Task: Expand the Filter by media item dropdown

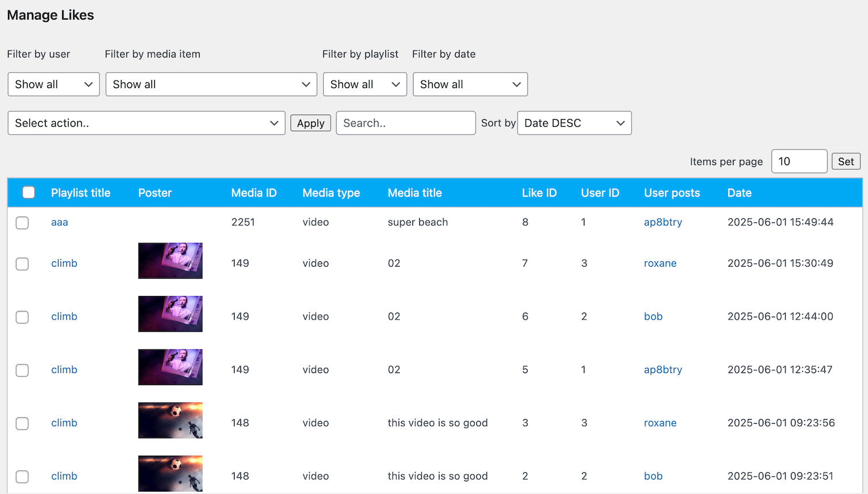Action: coord(211,85)
